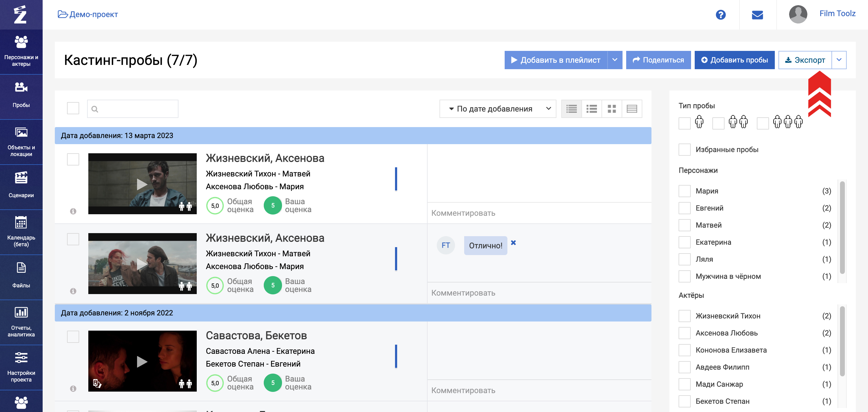Select first Жизневский, Аксенова audition checkbox
This screenshot has height=412, width=868.
tap(73, 159)
